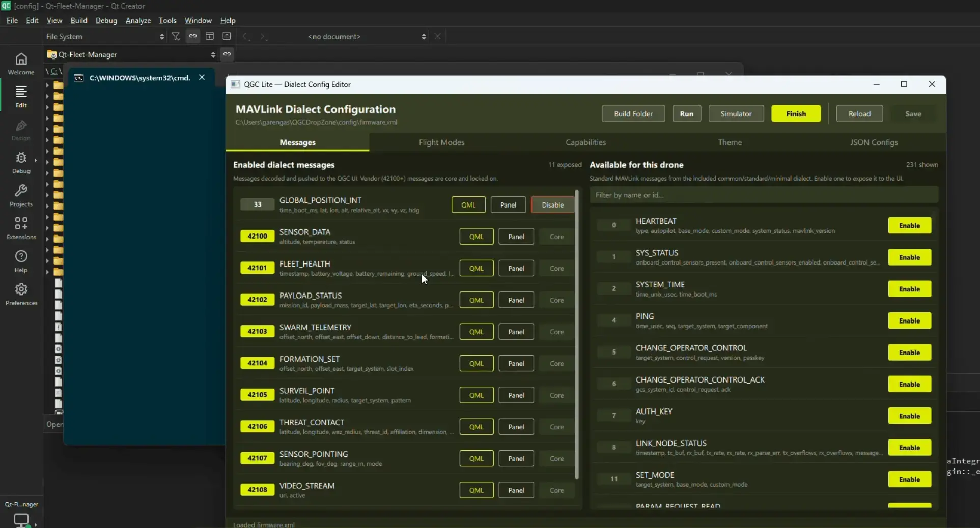Screen dimensions: 980x528
Task: Reload the dialect configuration
Action: [x=859, y=113]
